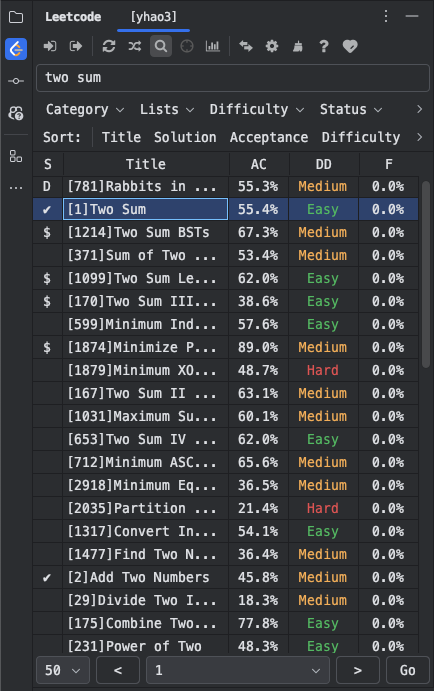Sort problems by Title
This screenshot has width=434, height=691.
tap(121, 137)
